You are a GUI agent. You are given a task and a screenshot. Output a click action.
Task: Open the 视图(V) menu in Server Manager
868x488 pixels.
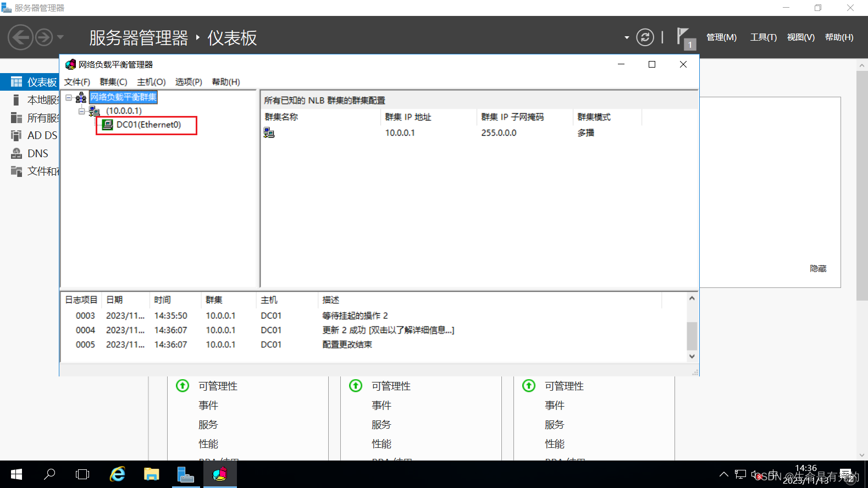coord(801,37)
